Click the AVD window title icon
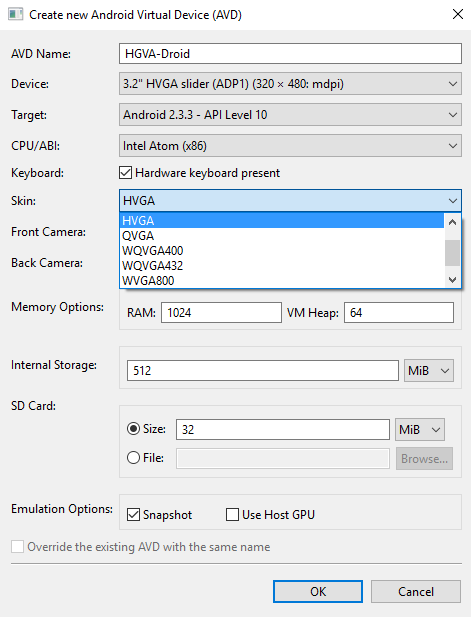Image resolution: width=471 pixels, height=617 pixels. 16,15
